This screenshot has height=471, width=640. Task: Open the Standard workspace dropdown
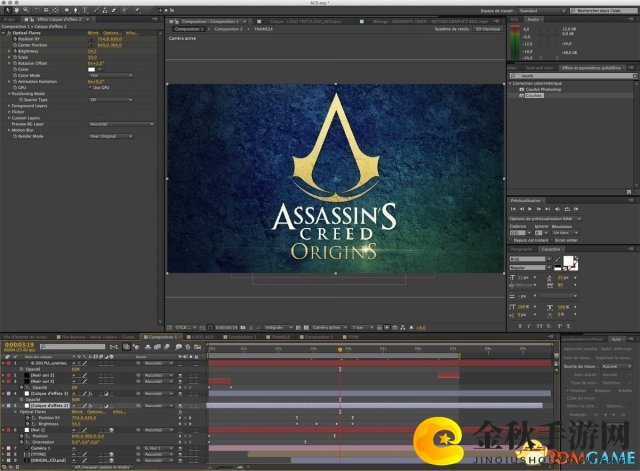[x=542, y=11]
